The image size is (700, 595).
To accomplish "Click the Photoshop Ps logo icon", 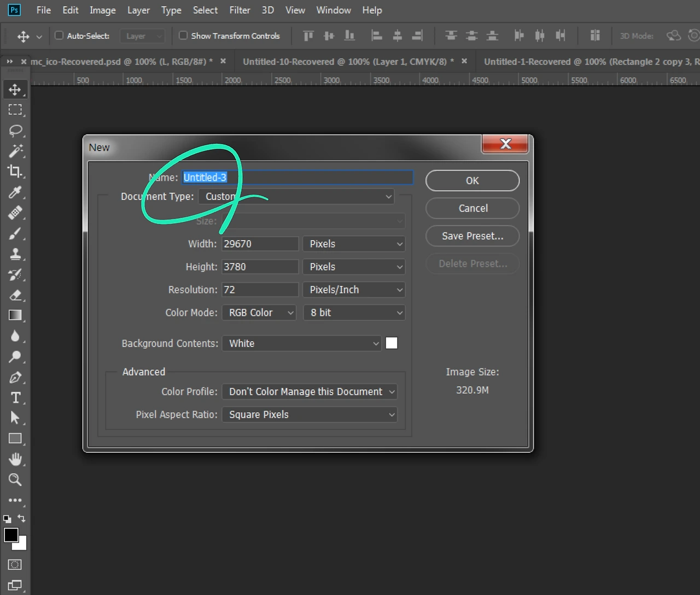I will point(14,10).
